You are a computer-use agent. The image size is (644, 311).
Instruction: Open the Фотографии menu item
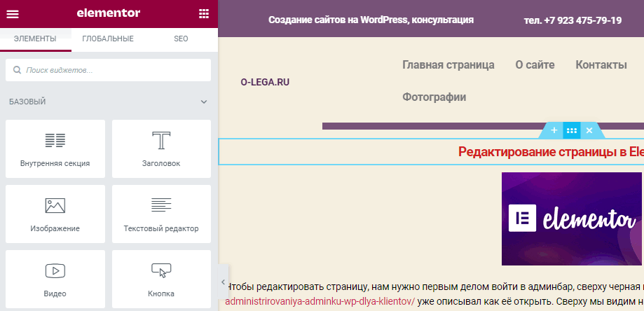pyautogui.click(x=434, y=97)
